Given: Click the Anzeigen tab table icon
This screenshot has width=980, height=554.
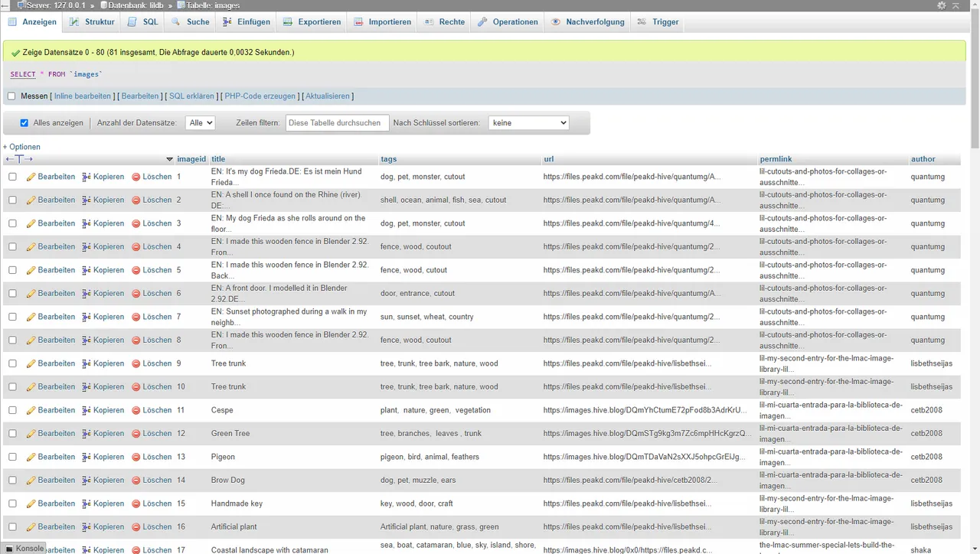Looking at the screenshot, I should pyautogui.click(x=13, y=22).
